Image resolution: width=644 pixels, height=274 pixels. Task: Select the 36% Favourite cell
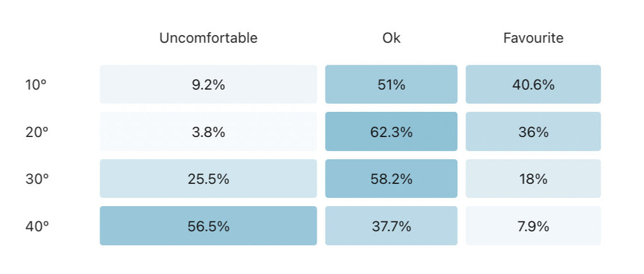(x=533, y=132)
